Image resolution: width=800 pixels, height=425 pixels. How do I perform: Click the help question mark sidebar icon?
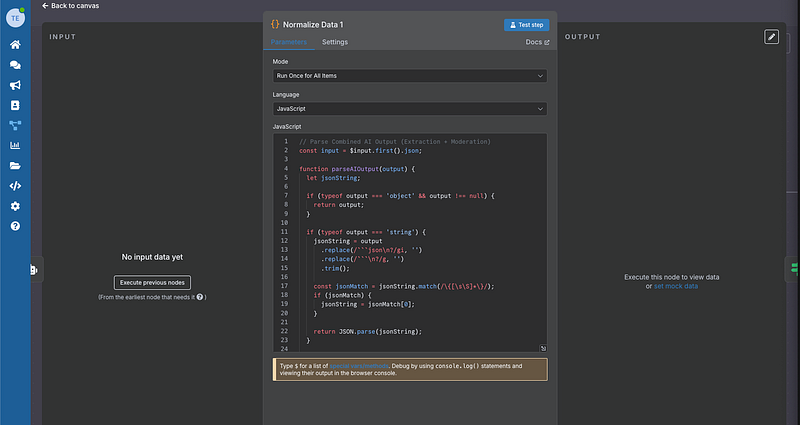tap(15, 226)
